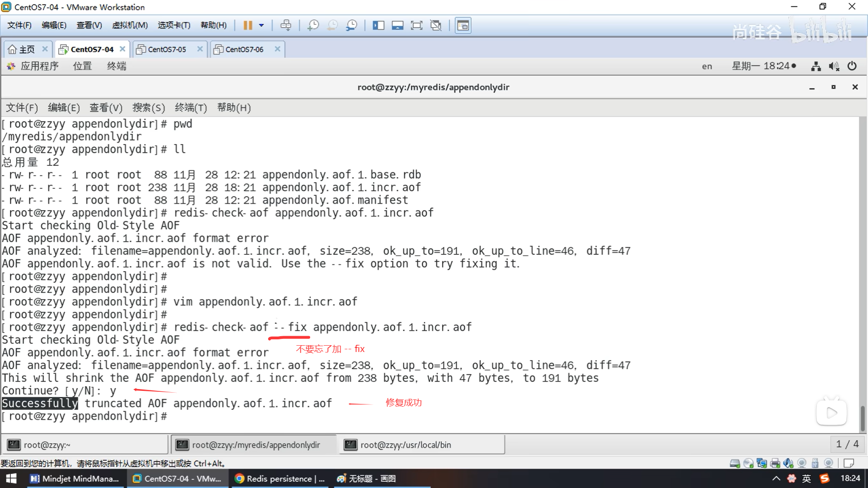This screenshot has width=868, height=488.
Task: Click the send Ctrl+Alt+Del icon
Action: pyautogui.click(x=286, y=25)
